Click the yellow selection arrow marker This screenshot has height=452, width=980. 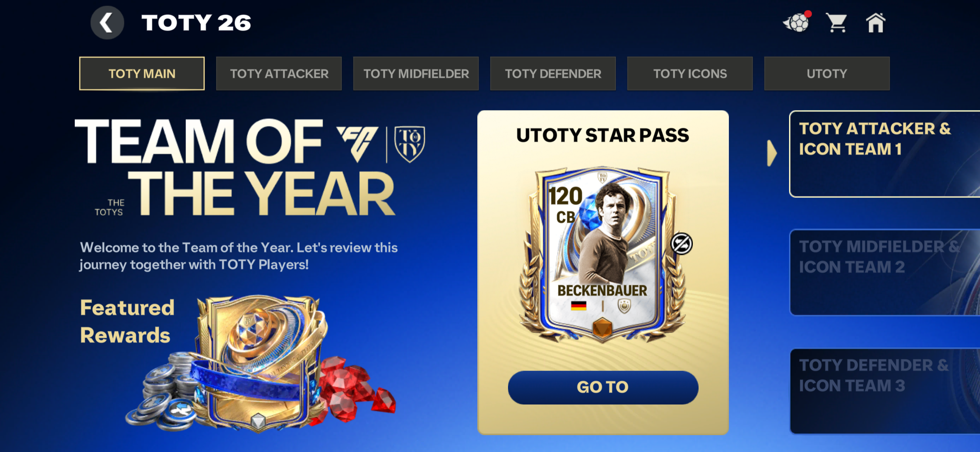coord(772,153)
